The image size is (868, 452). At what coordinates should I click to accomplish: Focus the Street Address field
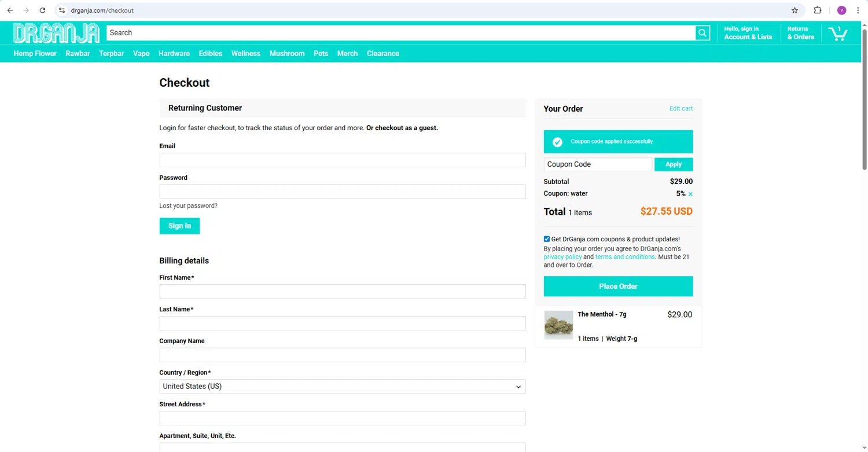coord(343,418)
